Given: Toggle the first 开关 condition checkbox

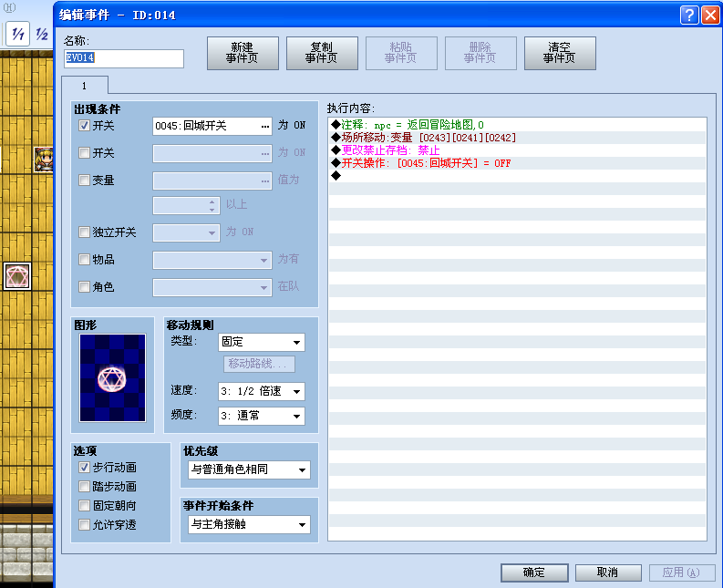Looking at the screenshot, I should tap(84, 126).
